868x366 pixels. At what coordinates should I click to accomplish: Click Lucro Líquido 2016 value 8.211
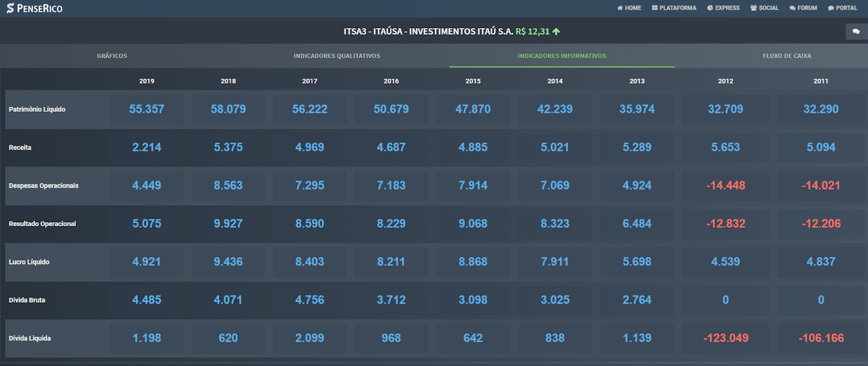tap(391, 262)
